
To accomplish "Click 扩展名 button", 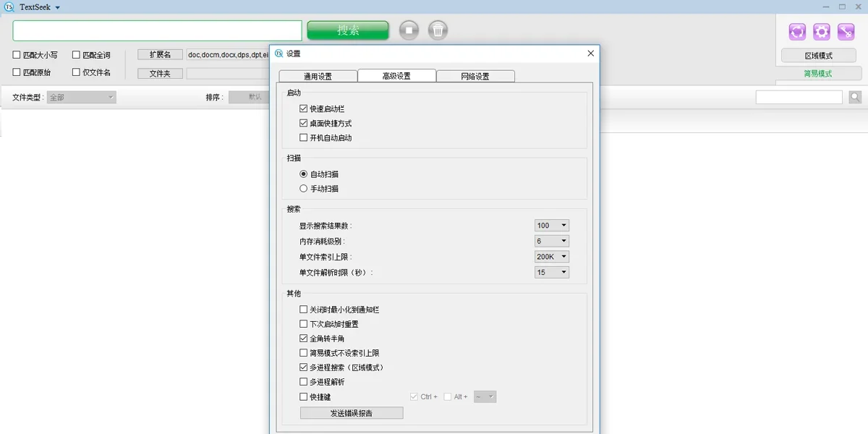I will [160, 54].
